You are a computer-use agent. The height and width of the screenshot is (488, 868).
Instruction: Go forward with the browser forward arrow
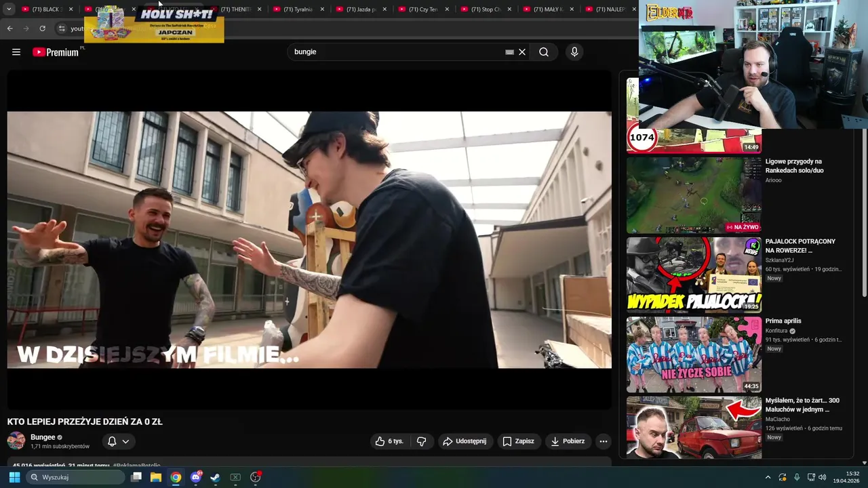click(26, 28)
